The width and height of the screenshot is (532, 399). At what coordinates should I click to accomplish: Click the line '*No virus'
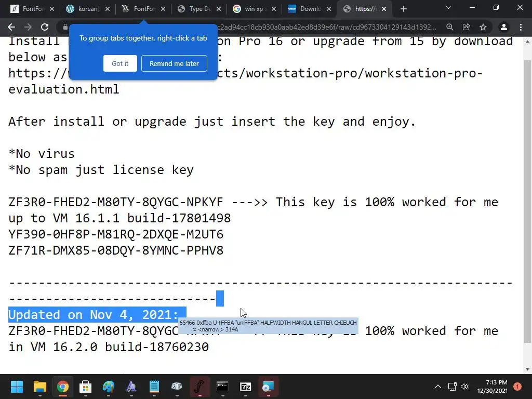tap(42, 154)
